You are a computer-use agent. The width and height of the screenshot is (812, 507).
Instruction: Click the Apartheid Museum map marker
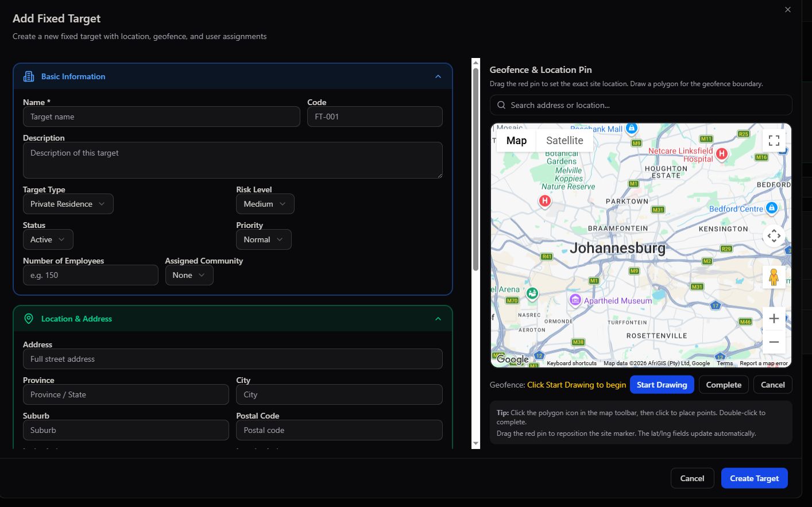click(575, 300)
